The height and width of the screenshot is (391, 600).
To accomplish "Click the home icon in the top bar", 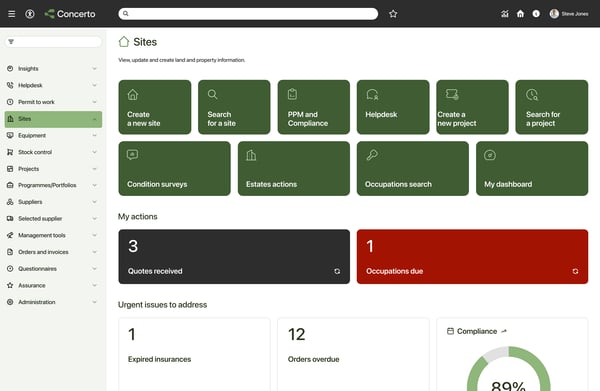I will [520, 14].
